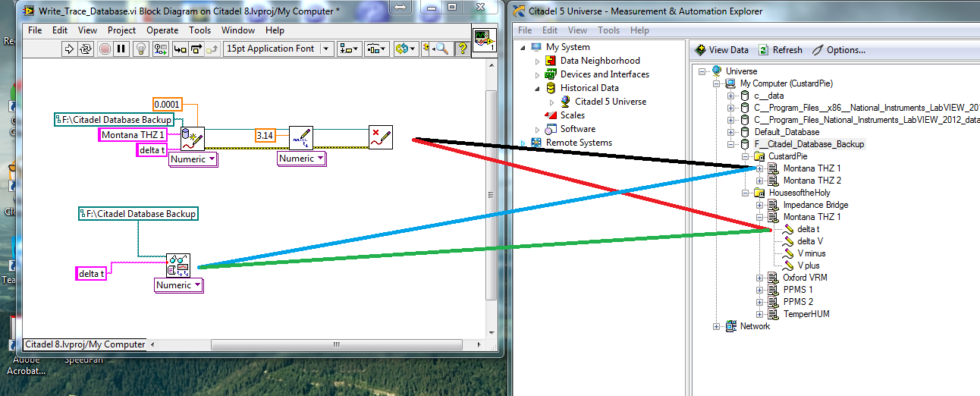This screenshot has height=396, width=980.
Task: Select PPMS 2 in the tree
Action: coord(798,302)
